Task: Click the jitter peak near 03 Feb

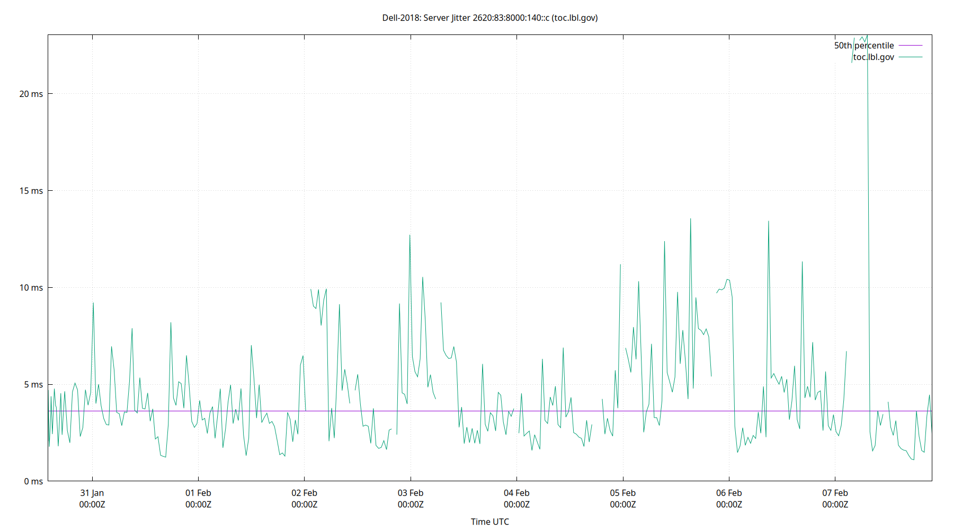Action: (411, 235)
